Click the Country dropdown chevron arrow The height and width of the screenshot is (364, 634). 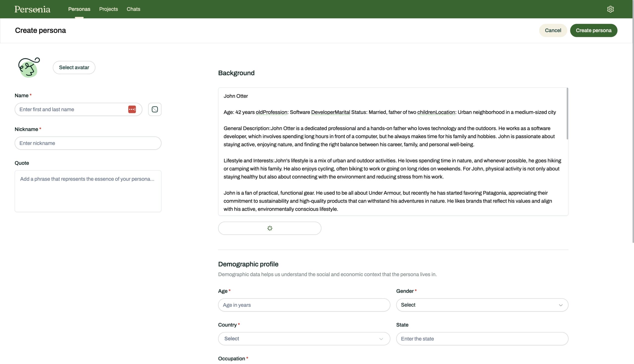pos(381,339)
